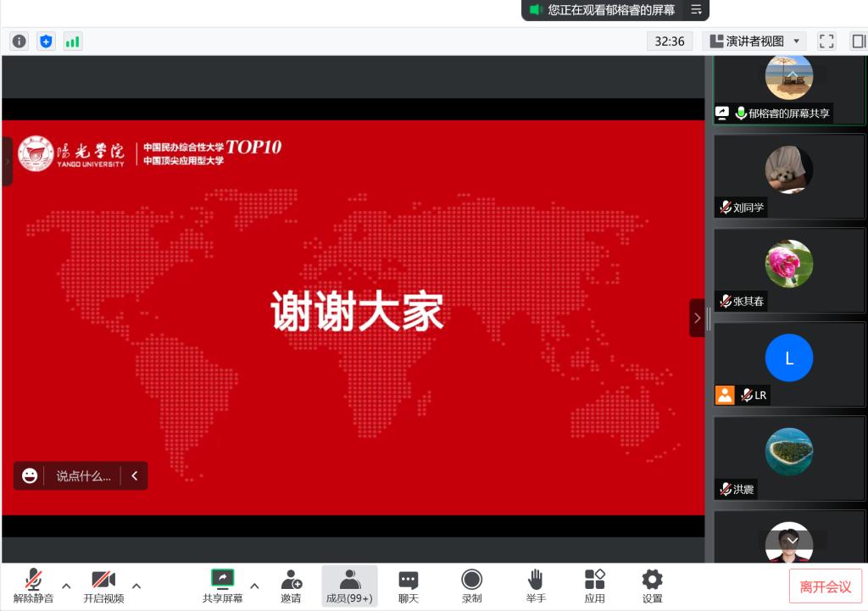Viewport: 868px width, 611px height.
Task: Open Settings (设置) gear
Action: point(652,586)
